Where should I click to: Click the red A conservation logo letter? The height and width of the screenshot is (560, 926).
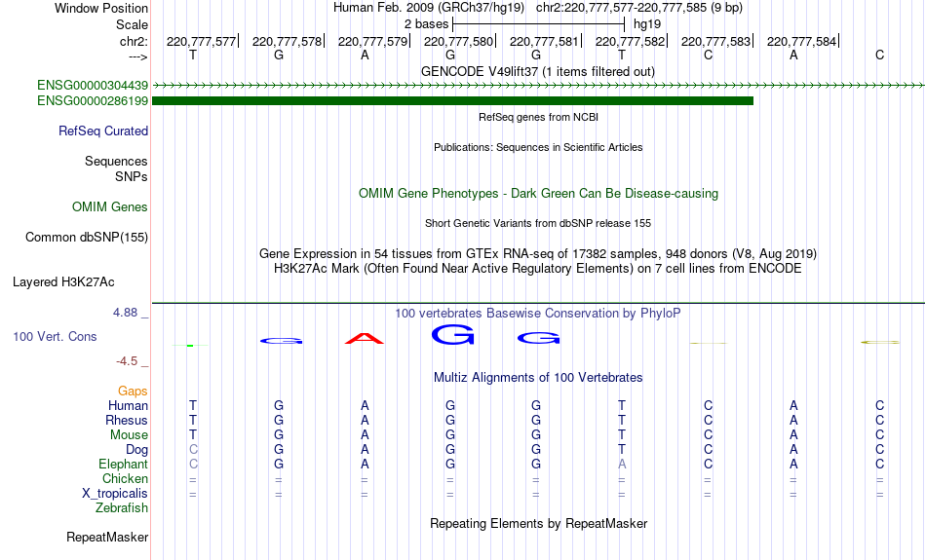[365, 339]
